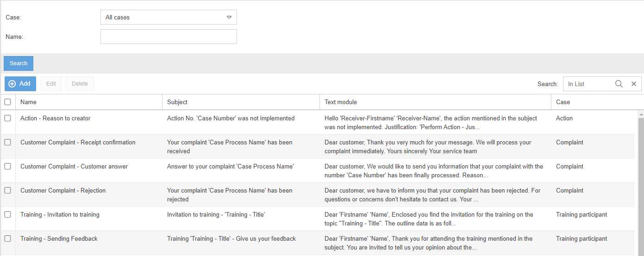Image resolution: width=644 pixels, height=256 pixels.
Task: Sort by the Name column header
Action: click(x=29, y=102)
